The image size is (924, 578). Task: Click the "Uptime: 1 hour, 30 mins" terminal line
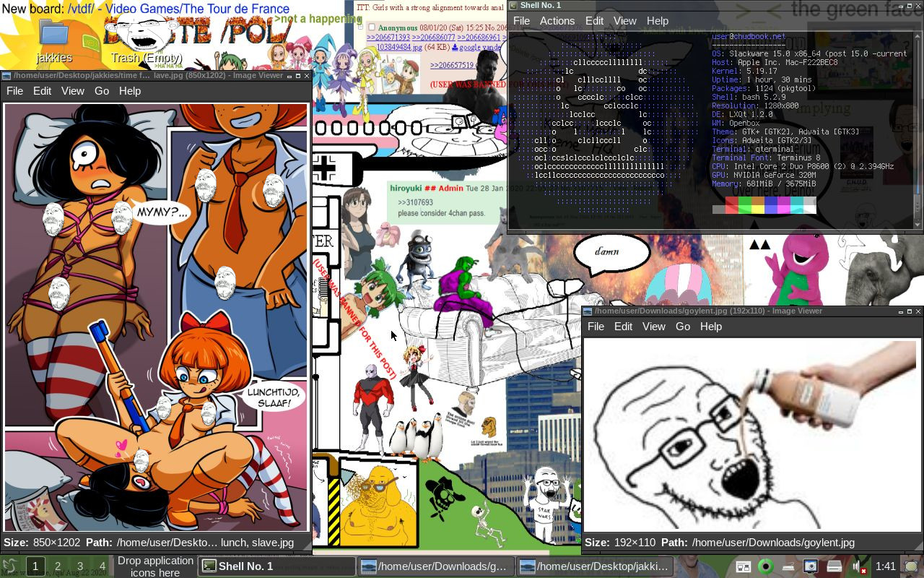pyautogui.click(x=762, y=79)
